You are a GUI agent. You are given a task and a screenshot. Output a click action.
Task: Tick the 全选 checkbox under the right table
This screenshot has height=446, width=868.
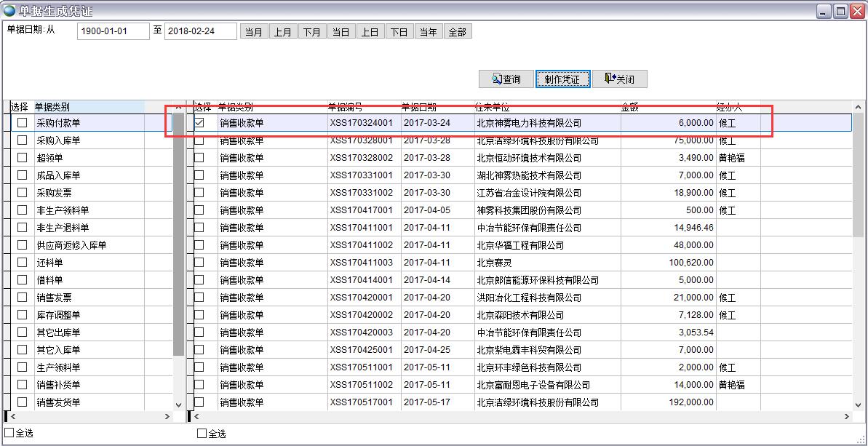pos(202,434)
